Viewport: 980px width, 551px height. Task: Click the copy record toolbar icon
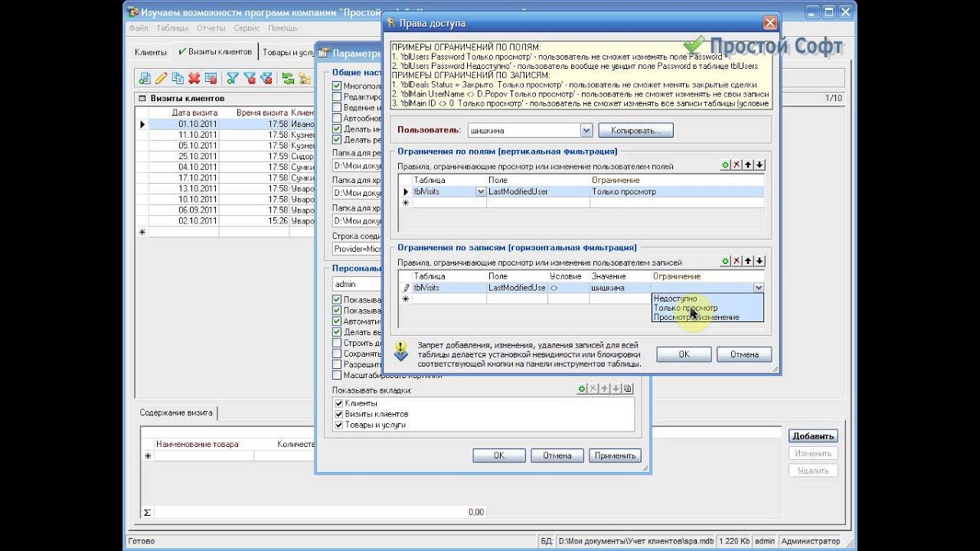click(x=178, y=78)
